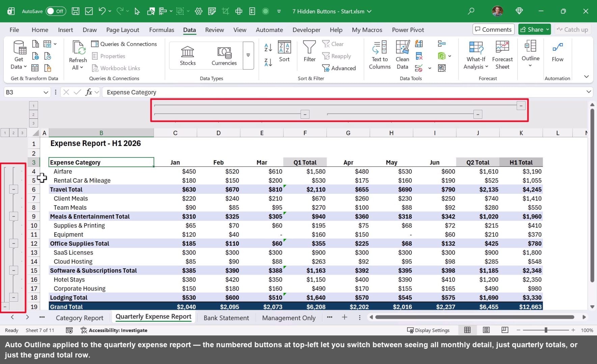597x364 pixels.
Task: Collapse the H1 Total column group
Action: (521, 106)
